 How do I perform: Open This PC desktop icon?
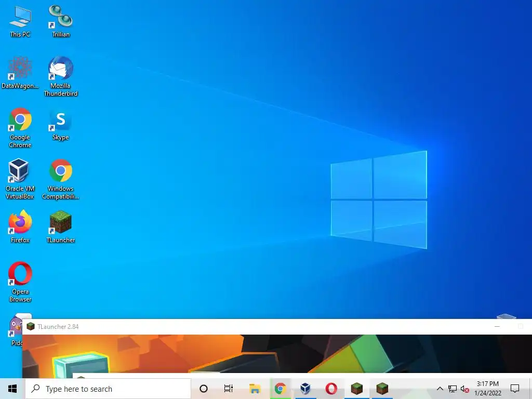coord(20,21)
